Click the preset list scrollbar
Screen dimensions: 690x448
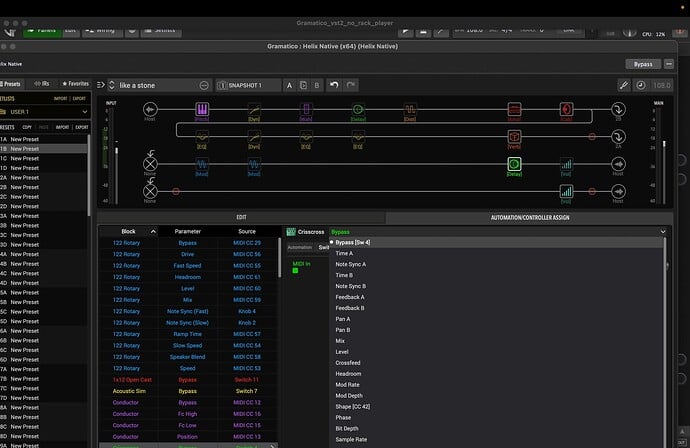[x=89, y=176]
